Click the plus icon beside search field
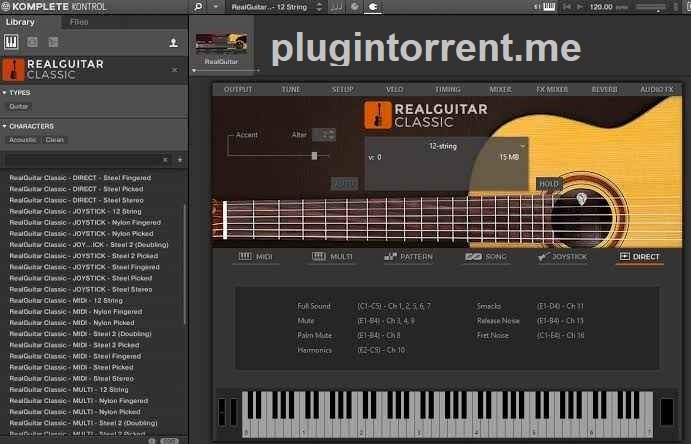 pyautogui.click(x=179, y=160)
